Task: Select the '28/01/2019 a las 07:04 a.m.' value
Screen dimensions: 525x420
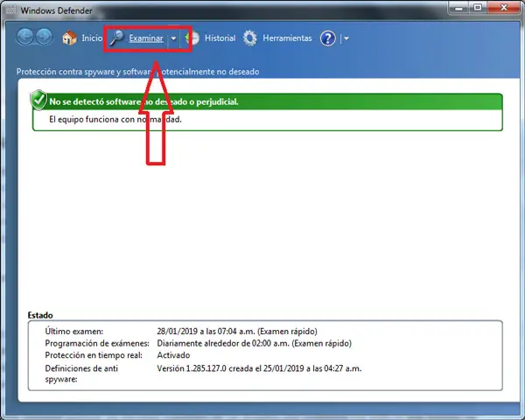Action: 237,332
